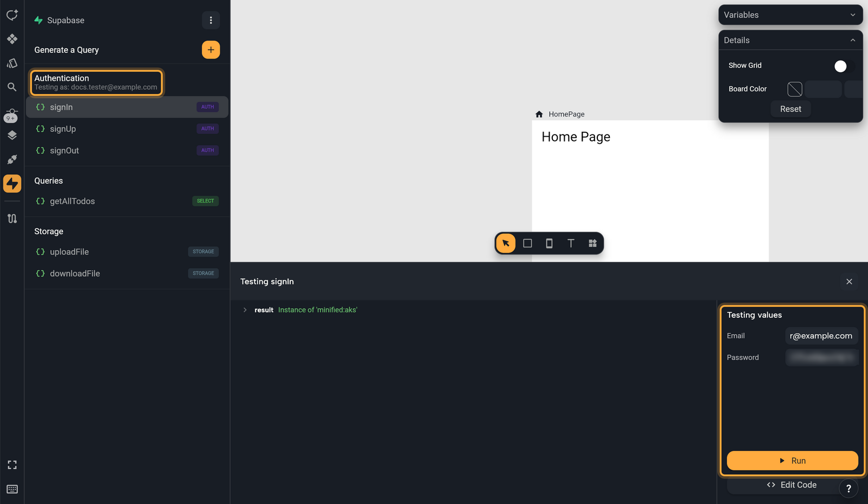Click the AI sparkle icon at sidebar top
This screenshot has width=868, height=504.
[12, 15]
